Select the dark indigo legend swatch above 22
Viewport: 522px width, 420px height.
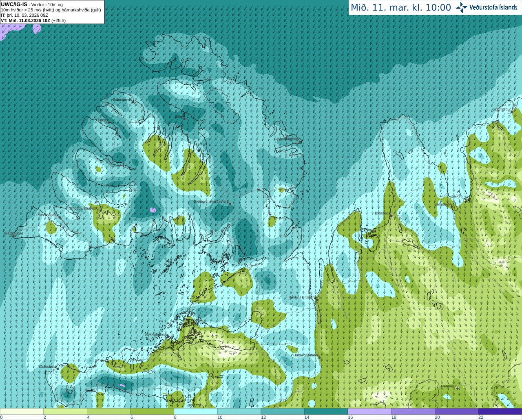click(x=500, y=411)
